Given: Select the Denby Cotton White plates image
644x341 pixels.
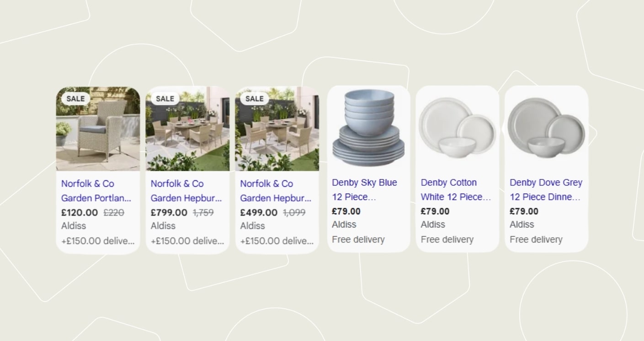Looking at the screenshot, I should click(x=457, y=128).
